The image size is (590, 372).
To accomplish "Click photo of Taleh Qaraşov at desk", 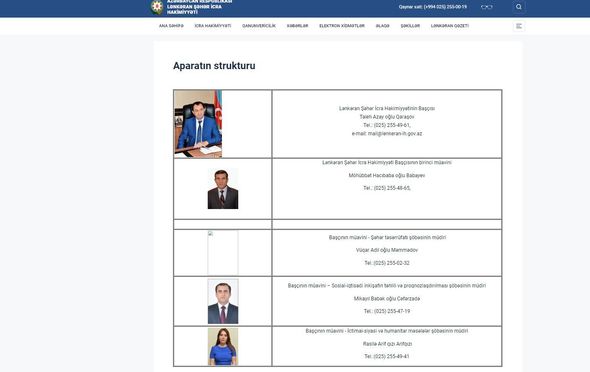I will pos(198,124).
